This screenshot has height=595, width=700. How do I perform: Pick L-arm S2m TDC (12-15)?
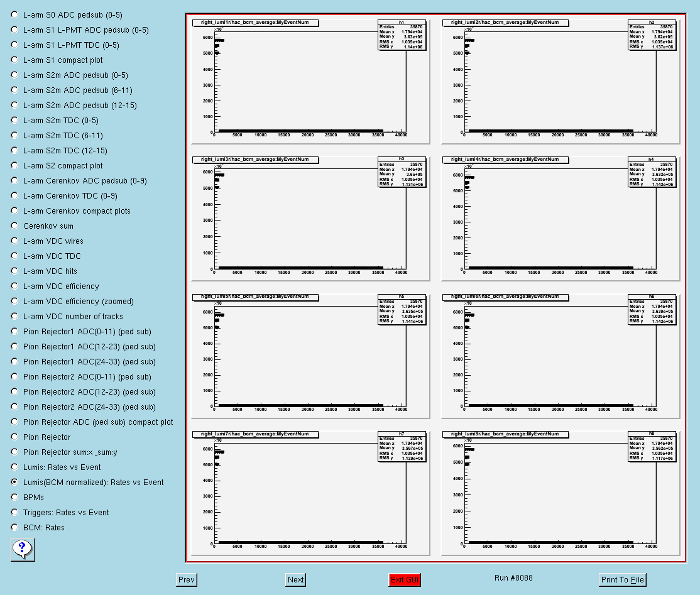tap(14, 150)
